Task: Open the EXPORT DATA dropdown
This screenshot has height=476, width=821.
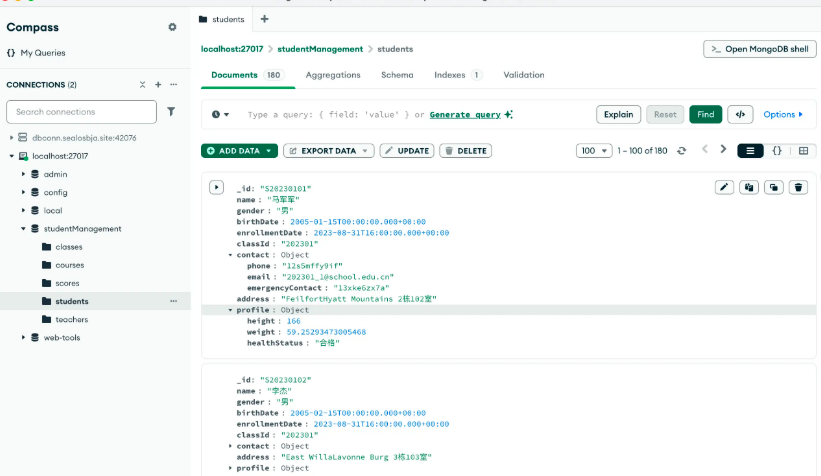Action: pyautogui.click(x=329, y=151)
